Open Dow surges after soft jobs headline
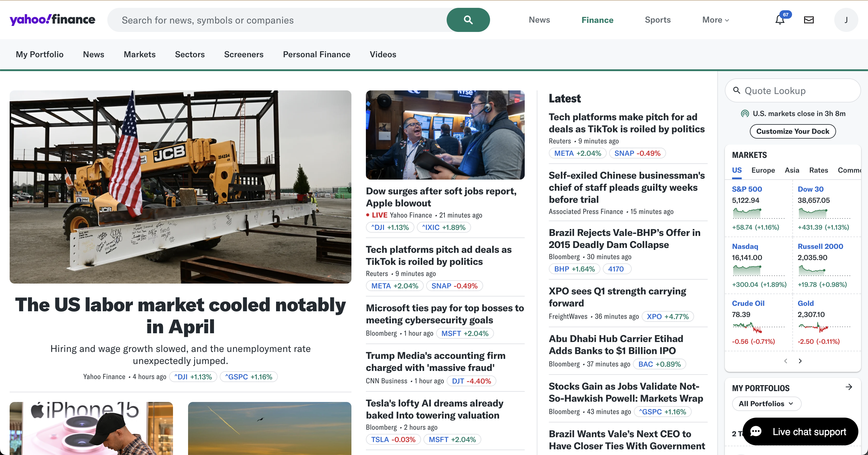 pyautogui.click(x=441, y=197)
